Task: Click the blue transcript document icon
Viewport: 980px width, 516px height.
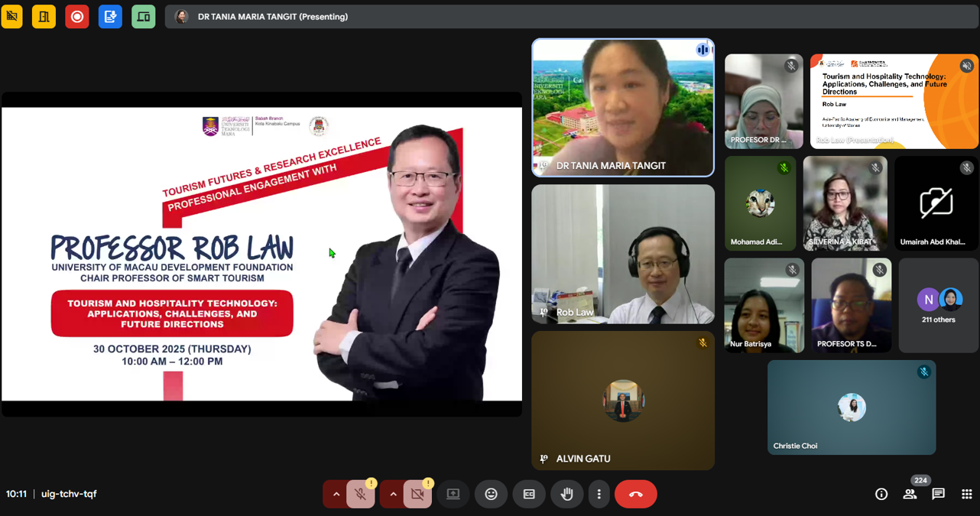Action: pos(110,16)
